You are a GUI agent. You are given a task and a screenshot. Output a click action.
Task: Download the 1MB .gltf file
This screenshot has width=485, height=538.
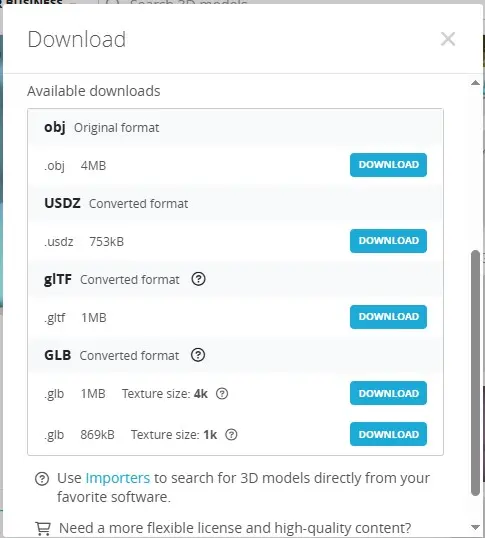(x=388, y=317)
